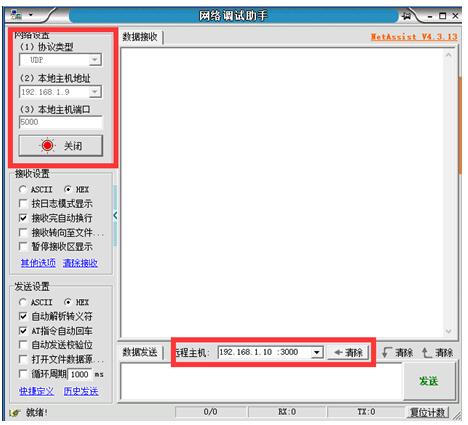Click the app icon in title bar
This screenshot has height=425, width=468.
(16, 15)
